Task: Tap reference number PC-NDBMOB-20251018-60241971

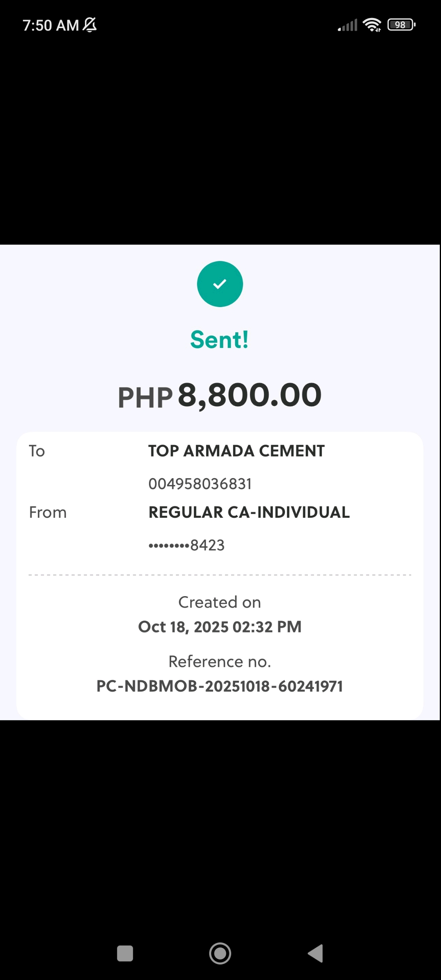Action: (x=220, y=686)
